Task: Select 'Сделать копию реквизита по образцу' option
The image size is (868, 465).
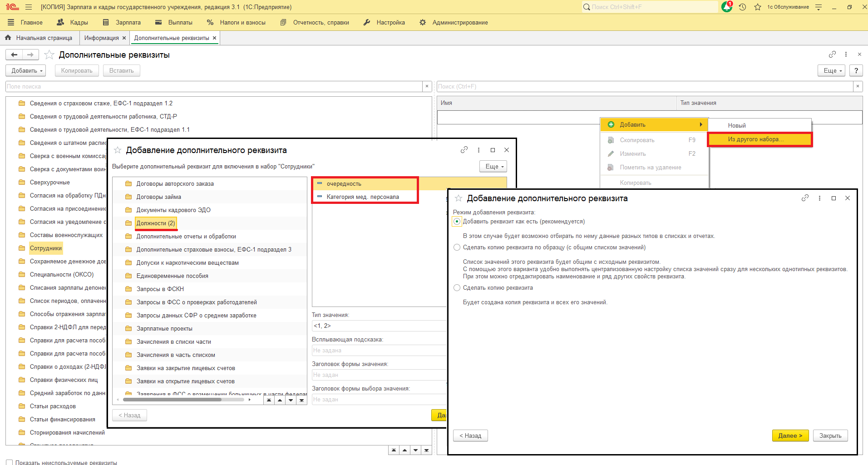Action: [x=457, y=247]
